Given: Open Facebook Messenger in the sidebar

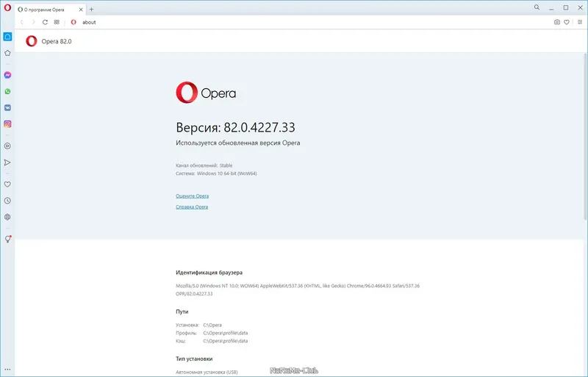Looking at the screenshot, I should coord(7,75).
